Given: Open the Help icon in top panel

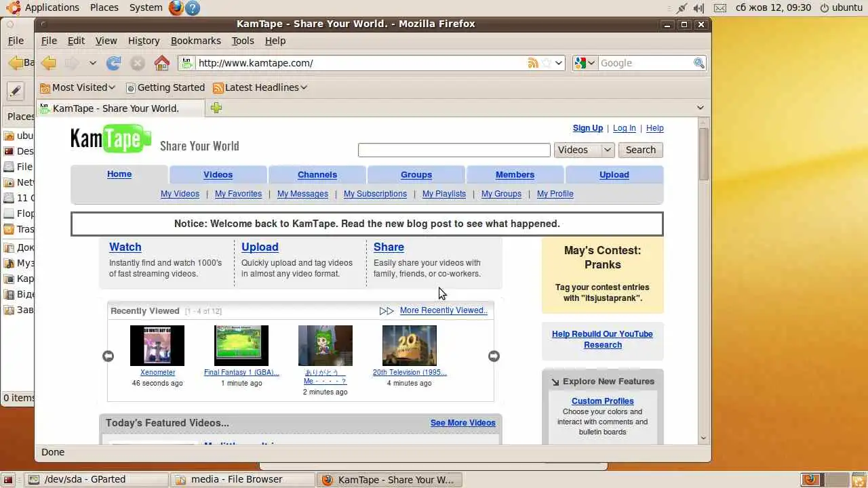Looking at the screenshot, I should 193,7.
